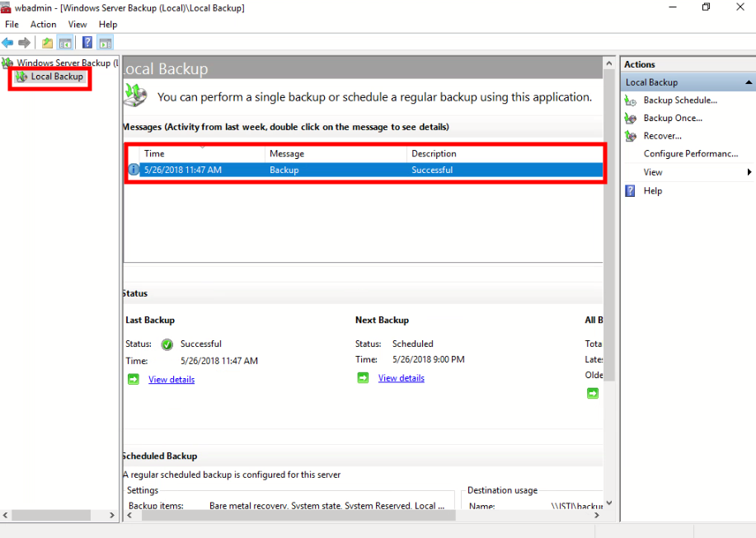This screenshot has height=538, width=756.
Task: Click the Next Backup time 5/26/2018 9:00 PM
Action: click(x=428, y=359)
